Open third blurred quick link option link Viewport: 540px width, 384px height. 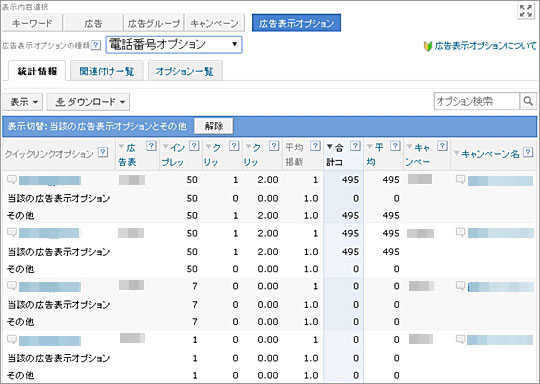click(x=50, y=287)
